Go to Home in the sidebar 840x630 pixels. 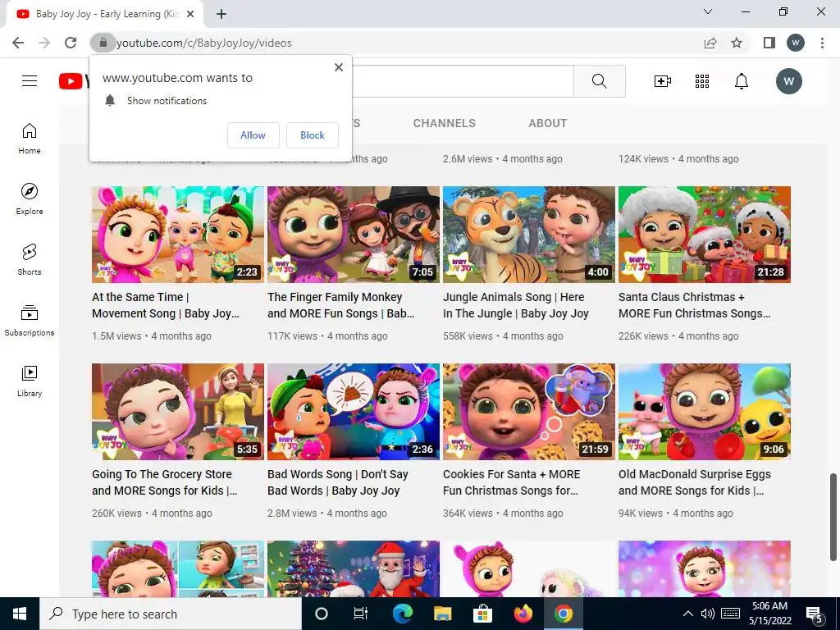point(30,139)
